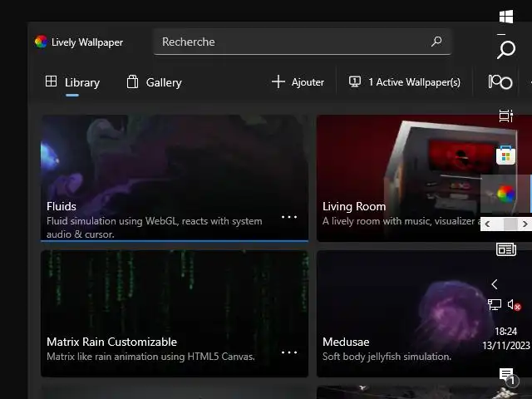Click the Ajouter button

click(298, 82)
